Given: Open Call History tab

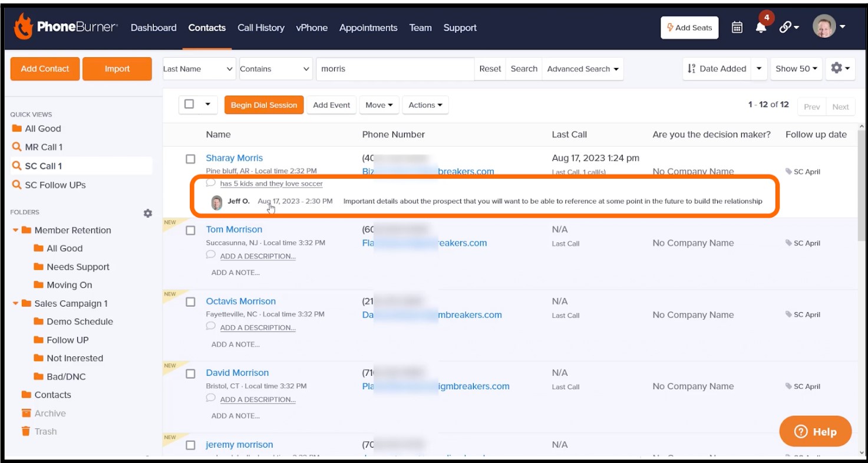Looking at the screenshot, I should tap(261, 28).
